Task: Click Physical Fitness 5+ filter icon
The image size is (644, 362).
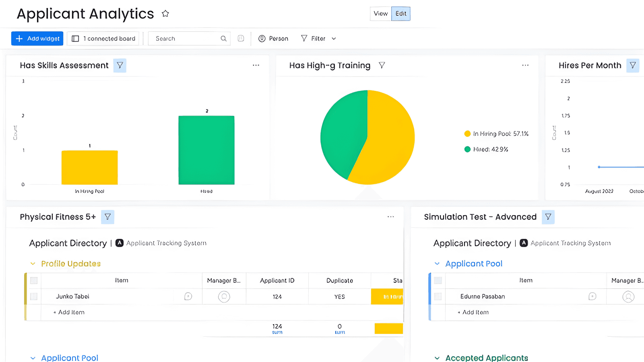Action: pos(108,217)
